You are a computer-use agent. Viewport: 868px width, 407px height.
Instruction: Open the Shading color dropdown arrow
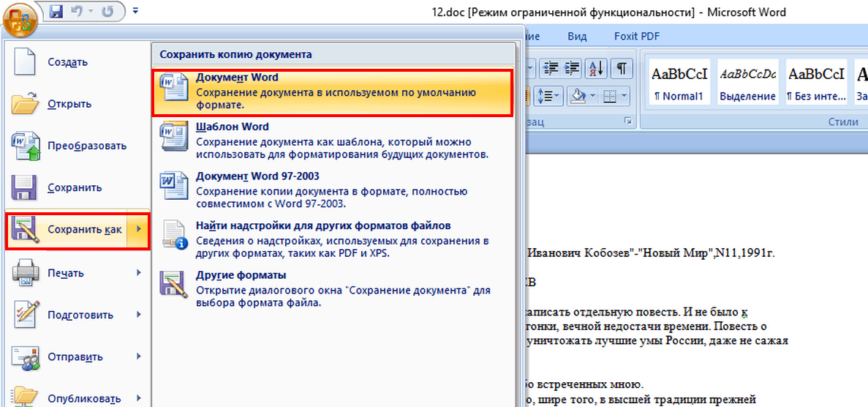tap(592, 97)
